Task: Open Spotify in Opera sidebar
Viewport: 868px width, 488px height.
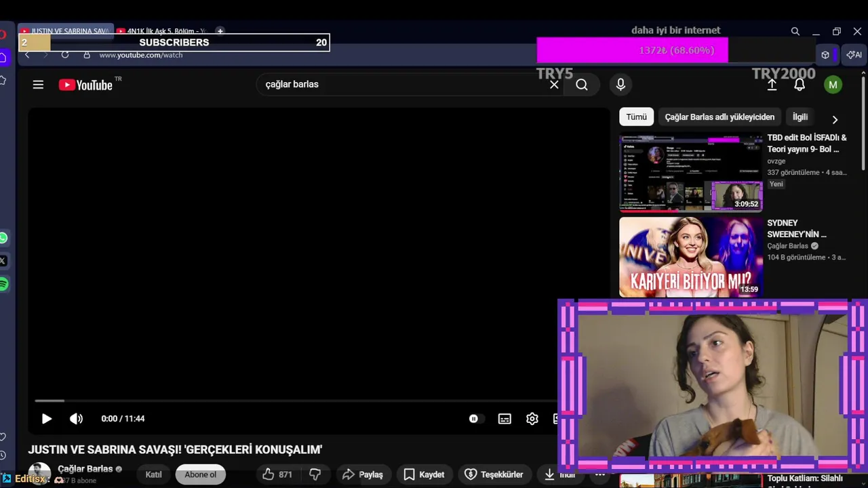Action: [x=3, y=284]
